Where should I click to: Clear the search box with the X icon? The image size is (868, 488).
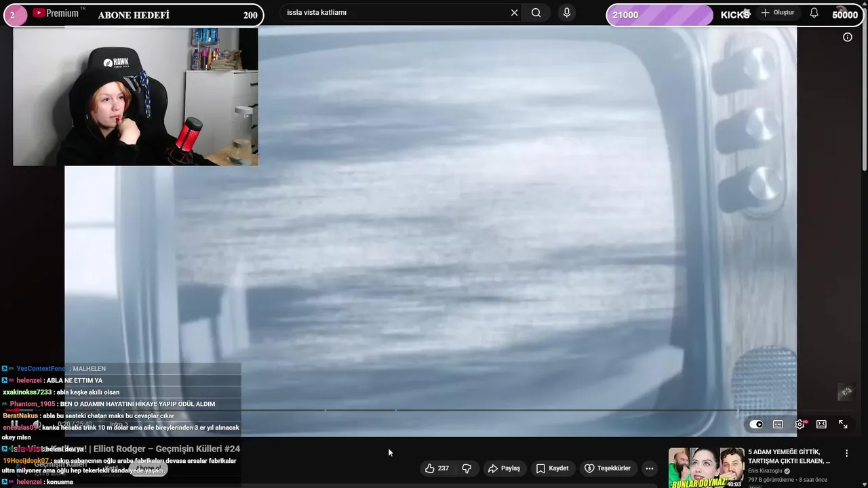(514, 13)
